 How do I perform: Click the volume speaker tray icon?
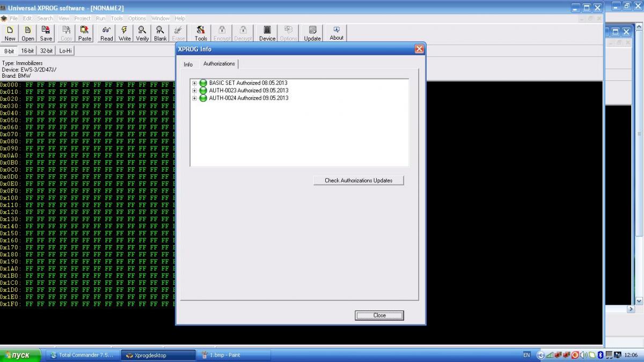tap(583, 355)
